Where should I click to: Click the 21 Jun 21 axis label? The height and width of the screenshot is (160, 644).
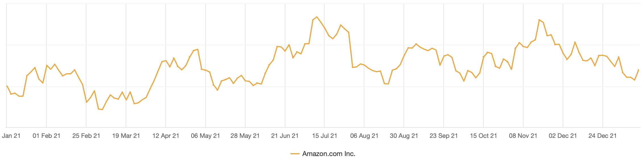tap(285, 136)
